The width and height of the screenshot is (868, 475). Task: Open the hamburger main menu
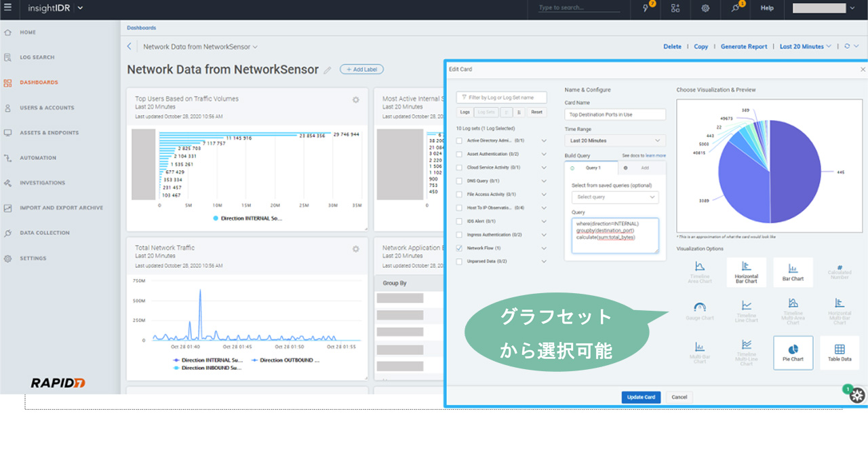pyautogui.click(x=7, y=7)
